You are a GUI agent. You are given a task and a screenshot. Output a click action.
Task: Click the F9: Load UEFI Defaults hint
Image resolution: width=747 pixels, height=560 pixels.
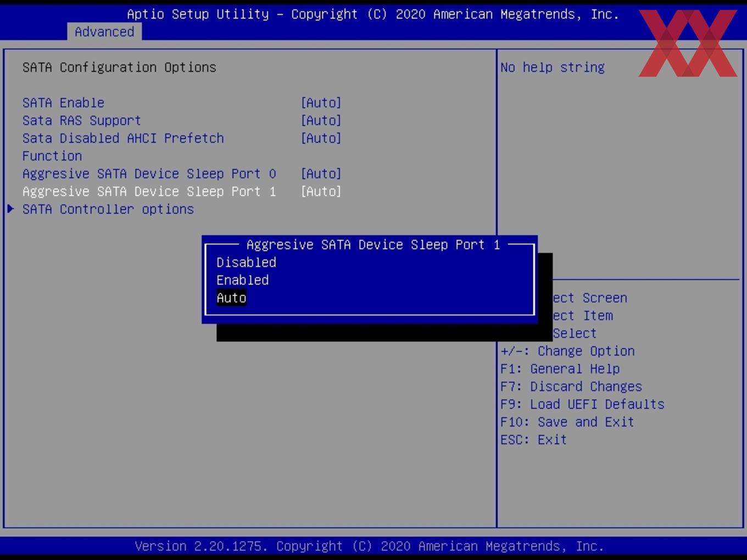click(x=582, y=404)
